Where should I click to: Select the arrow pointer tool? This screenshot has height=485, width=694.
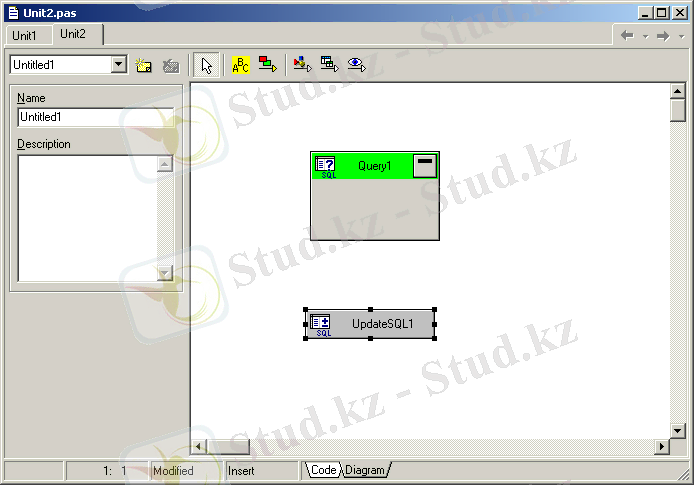click(x=206, y=65)
